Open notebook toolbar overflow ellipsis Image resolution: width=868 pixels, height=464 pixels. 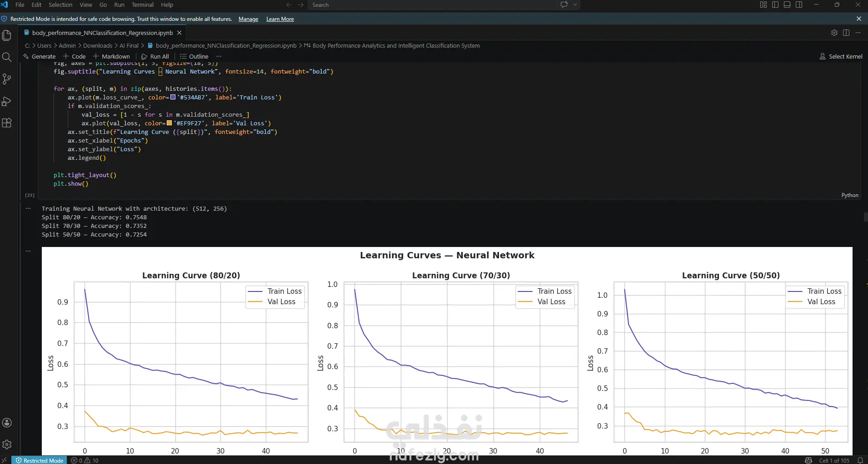219,56
